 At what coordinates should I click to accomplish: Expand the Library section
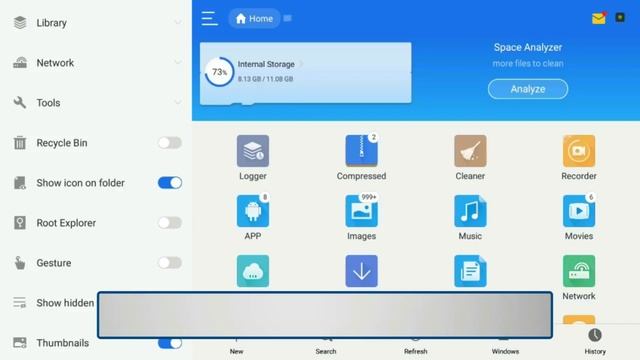point(177,22)
